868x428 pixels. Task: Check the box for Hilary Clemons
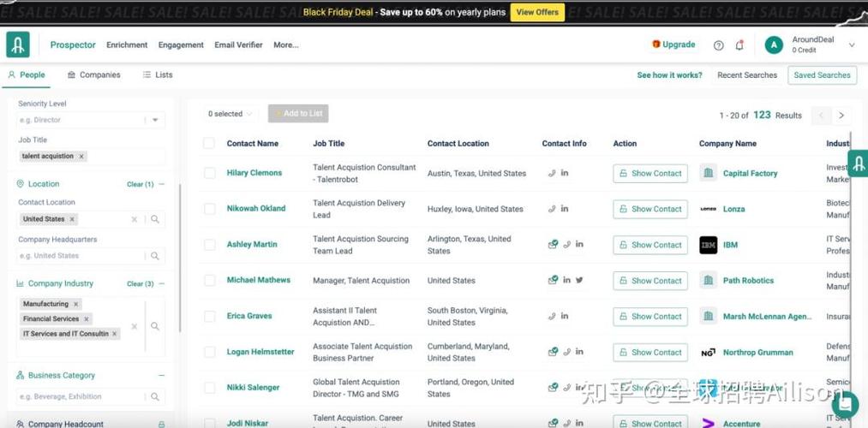coord(210,173)
